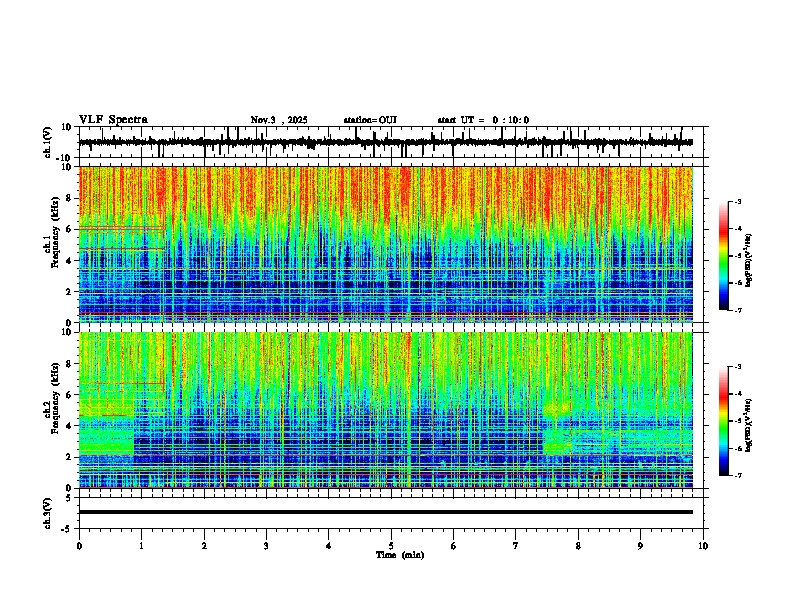
Task: Click the "3" tick on time axis
Action: (x=266, y=546)
